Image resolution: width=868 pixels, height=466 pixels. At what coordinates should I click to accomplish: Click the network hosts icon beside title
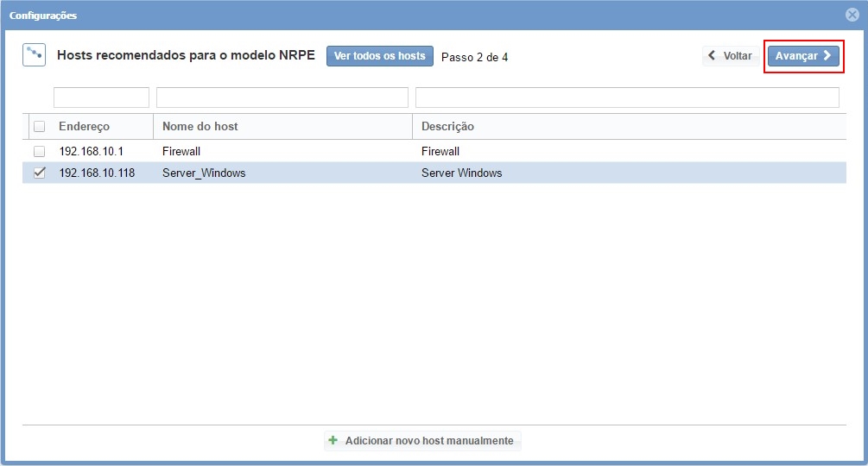tap(34, 55)
